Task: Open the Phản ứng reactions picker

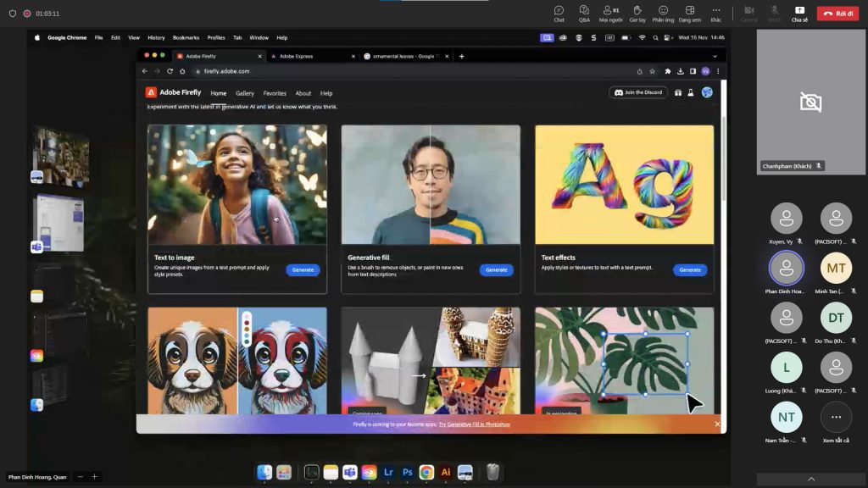Action: point(663,14)
